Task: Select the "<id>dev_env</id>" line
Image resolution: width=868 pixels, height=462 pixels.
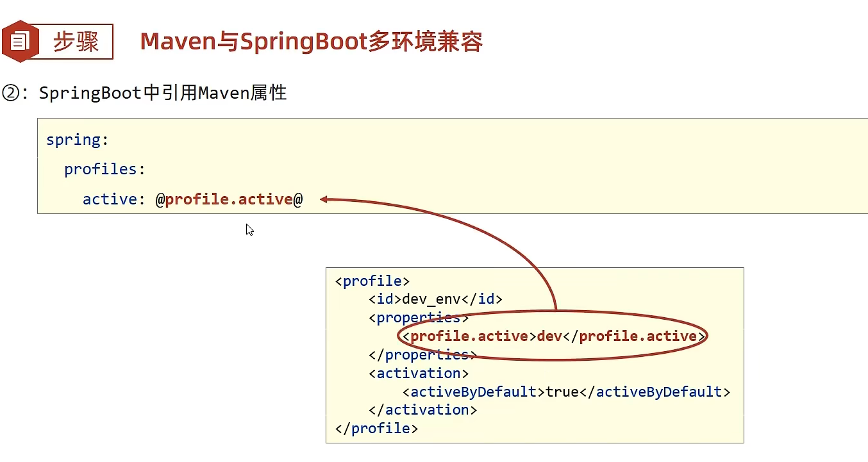Action: pos(435,299)
